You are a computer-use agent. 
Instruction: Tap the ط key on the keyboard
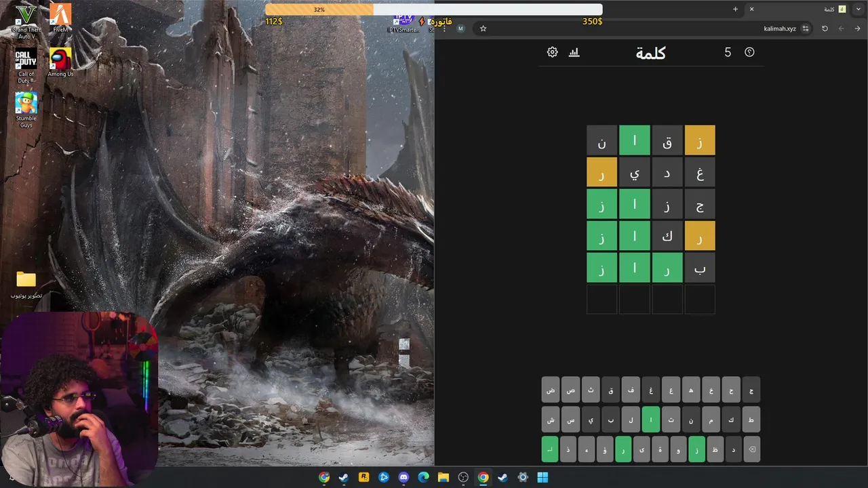[751, 420]
